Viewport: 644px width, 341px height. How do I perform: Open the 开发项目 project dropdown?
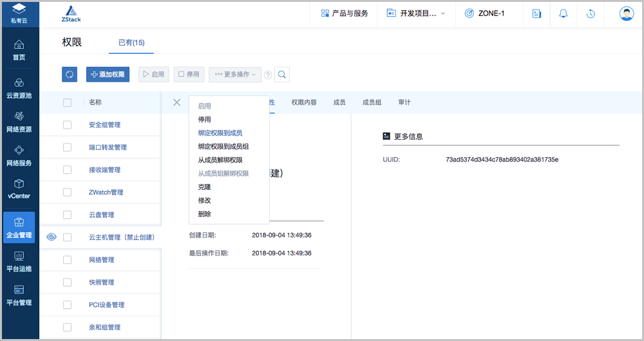(x=415, y=14)
